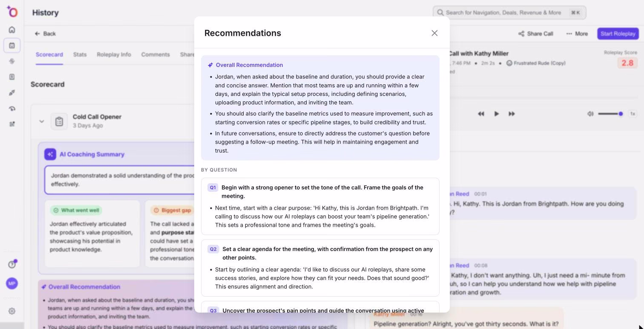The image size is (644, 329).
Task: Open the gauge icon in sidebar
Action: [12, 109]
